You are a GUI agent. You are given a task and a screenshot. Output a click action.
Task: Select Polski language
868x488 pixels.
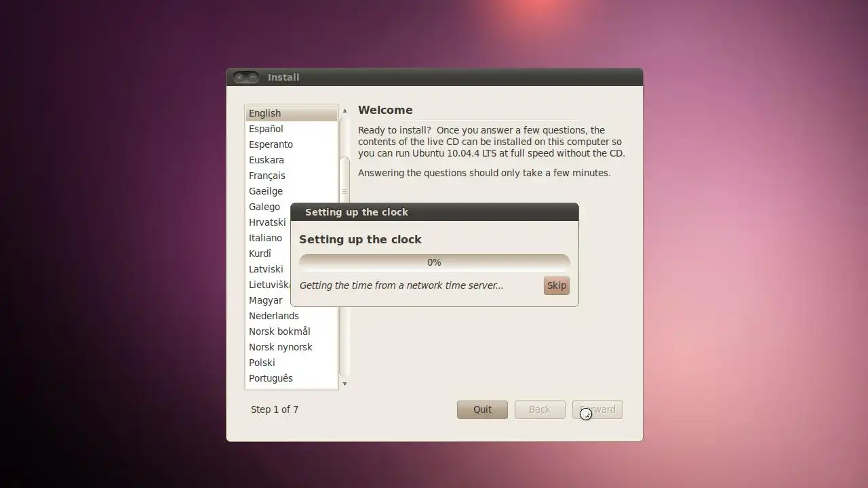[291, 363]
